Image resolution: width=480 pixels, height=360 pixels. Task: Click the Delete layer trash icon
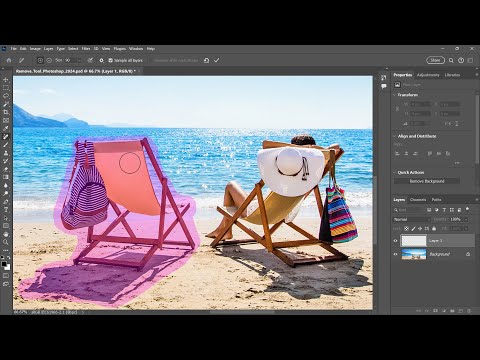(468, 311)
